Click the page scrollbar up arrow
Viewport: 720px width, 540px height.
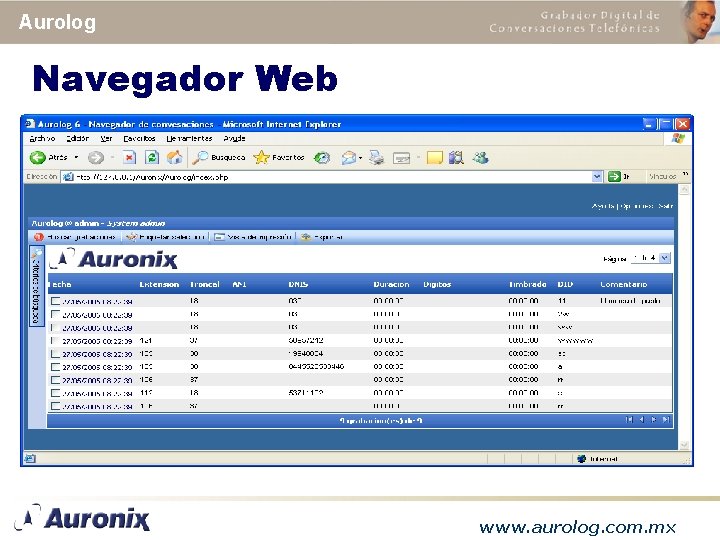[684, 190]
